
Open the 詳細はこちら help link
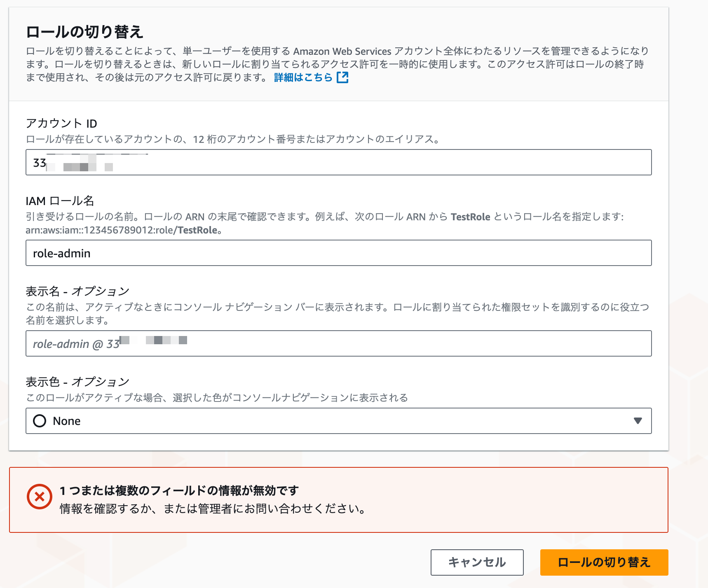tap(311, 77)
